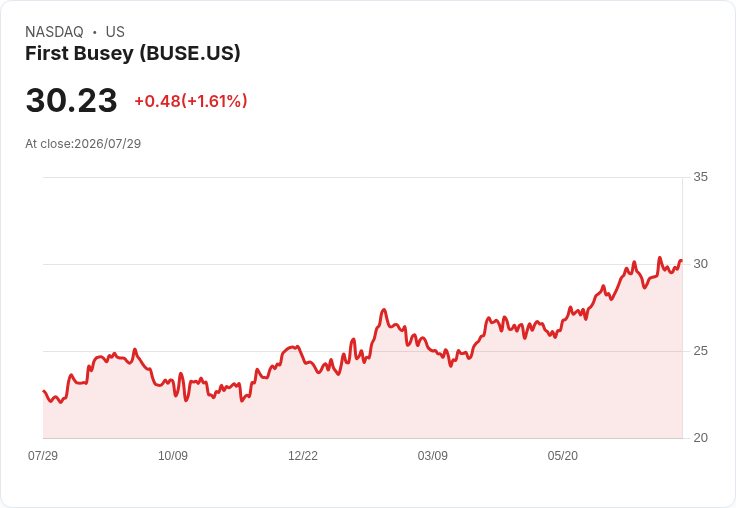The image size is (736, 508).
Task: Click the chart line's final endpoint near 30
Action: click(681, 261)
